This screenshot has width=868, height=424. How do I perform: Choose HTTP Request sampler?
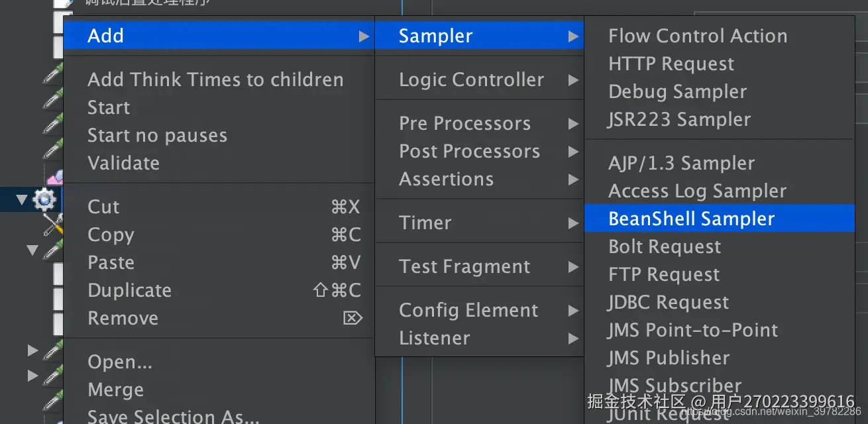tap(671, 64)
